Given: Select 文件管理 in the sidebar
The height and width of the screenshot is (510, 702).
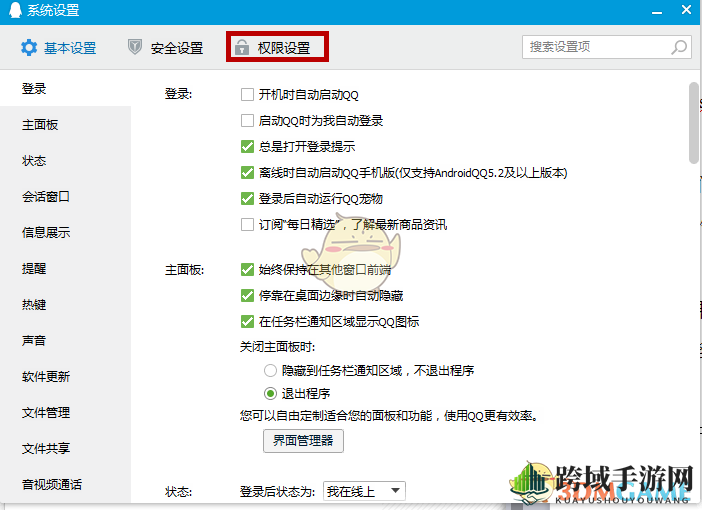Looking at the screenshot, I should pyautogui.click(x=65, y=412).
